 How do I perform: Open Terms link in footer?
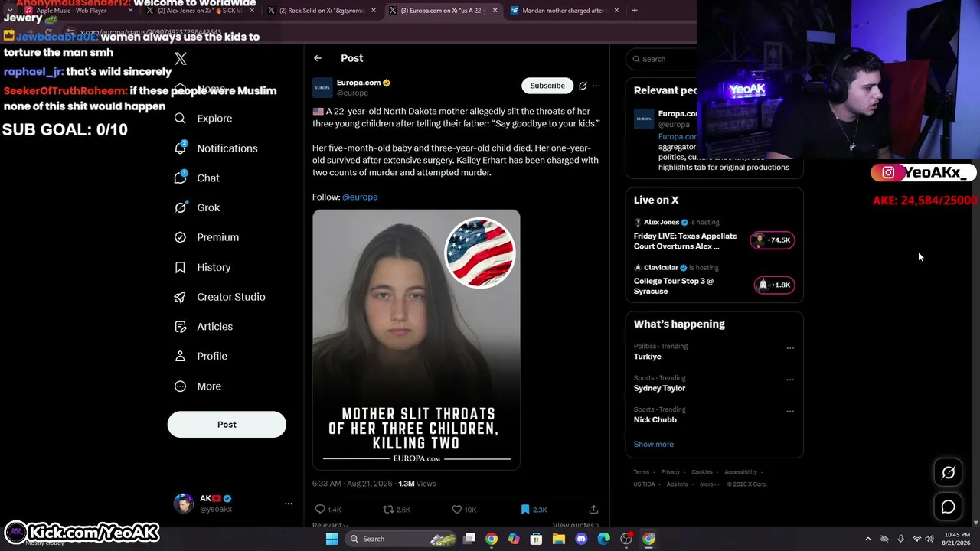point(641,472)
